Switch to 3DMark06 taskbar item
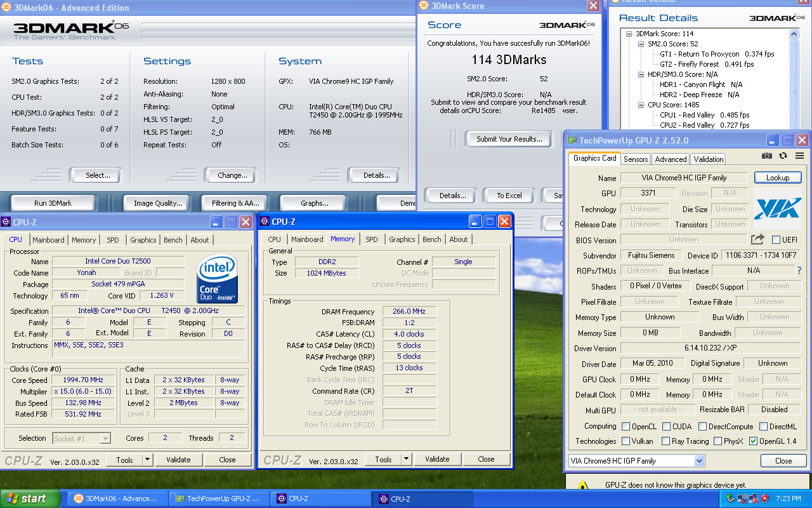 tap(118, 498)
